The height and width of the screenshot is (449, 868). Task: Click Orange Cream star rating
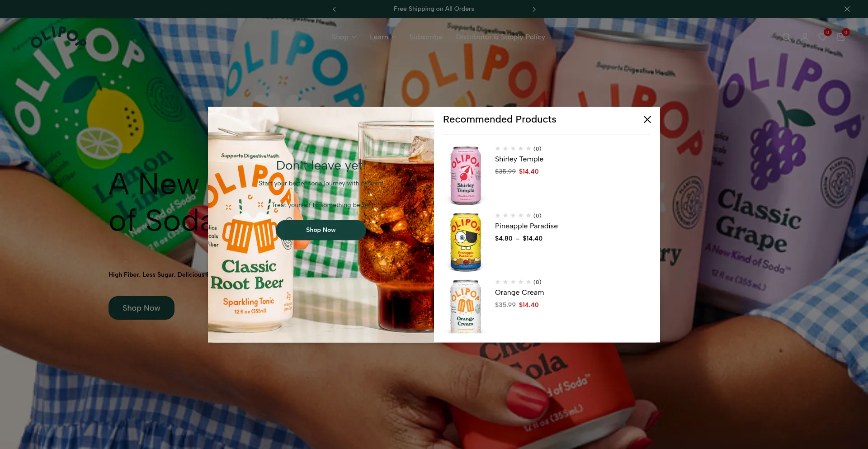point(513,282)
